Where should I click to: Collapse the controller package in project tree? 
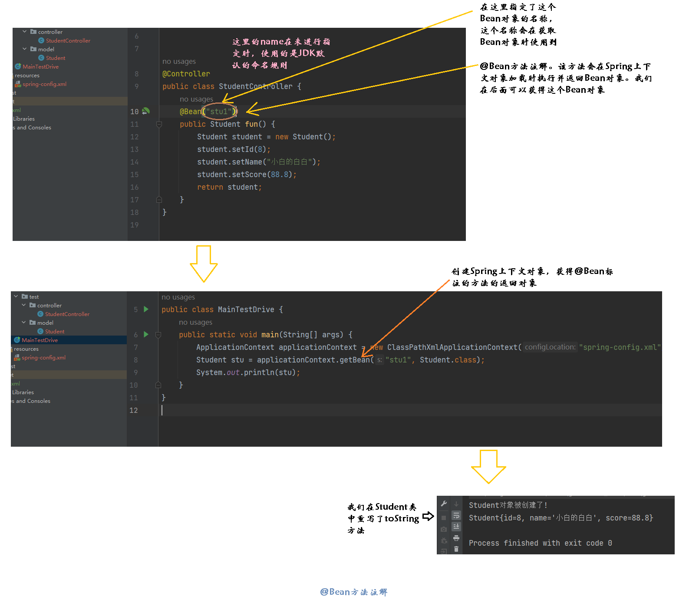click(x=25, y=32)
